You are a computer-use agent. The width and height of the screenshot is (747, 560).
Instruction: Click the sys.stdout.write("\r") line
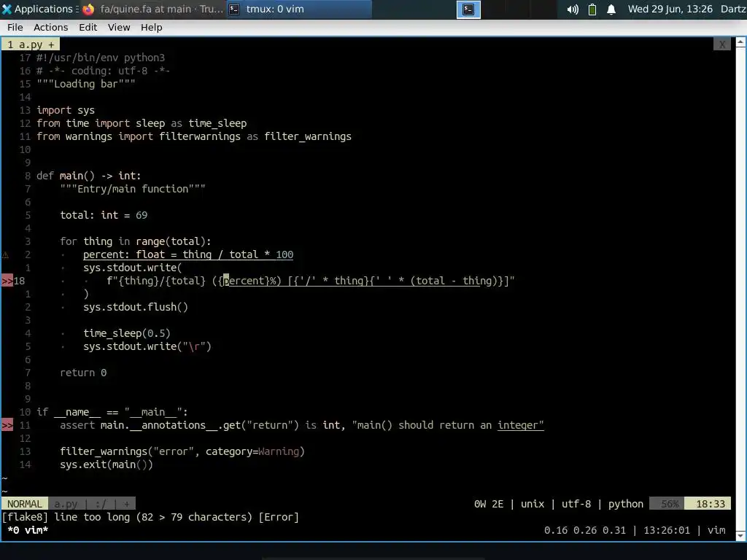pos(147,346)
